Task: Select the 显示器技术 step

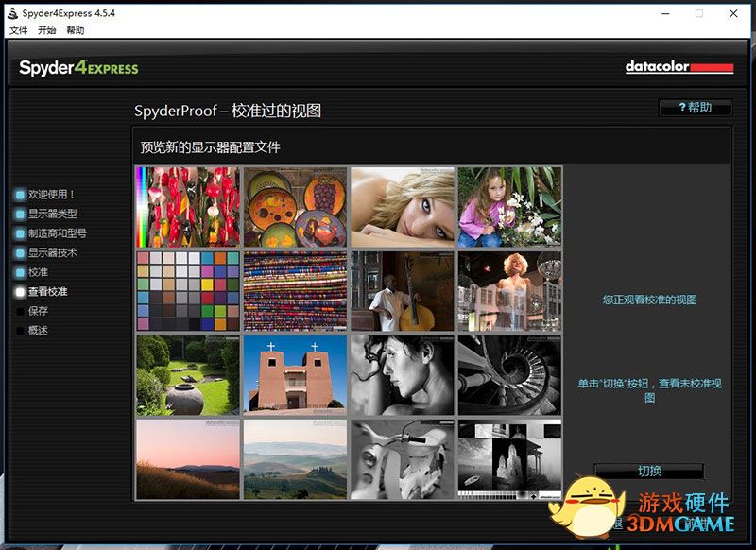Action: [53, 252]
